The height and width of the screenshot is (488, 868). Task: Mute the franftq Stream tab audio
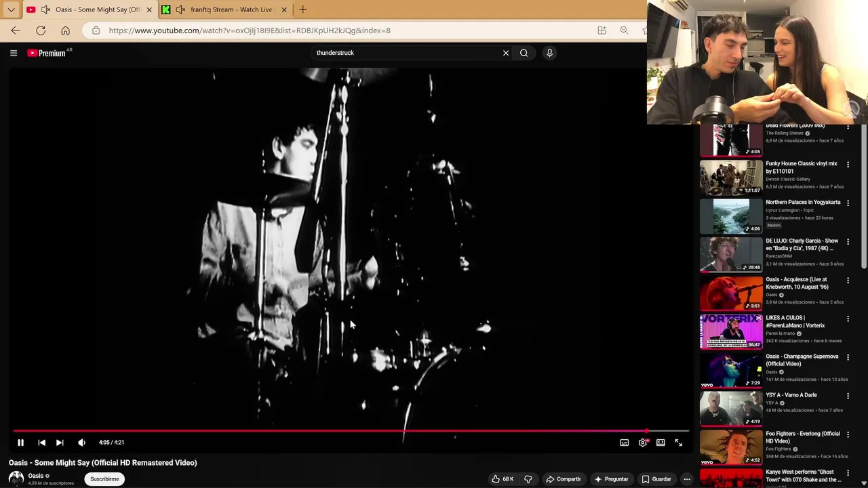point(180,9)
